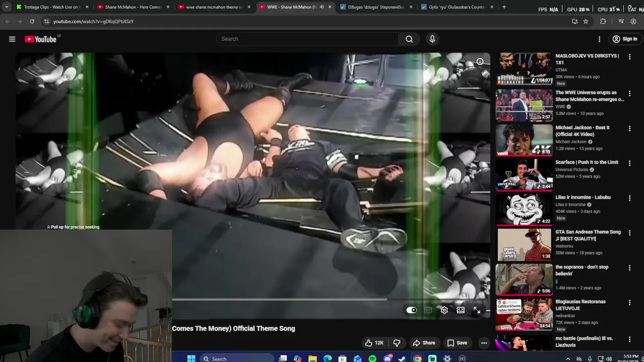The width and height of the screenshot is (644, 362).
Task: Open YouTube settings three-dot menu near Sign in
Action: (x=599, y=39)
